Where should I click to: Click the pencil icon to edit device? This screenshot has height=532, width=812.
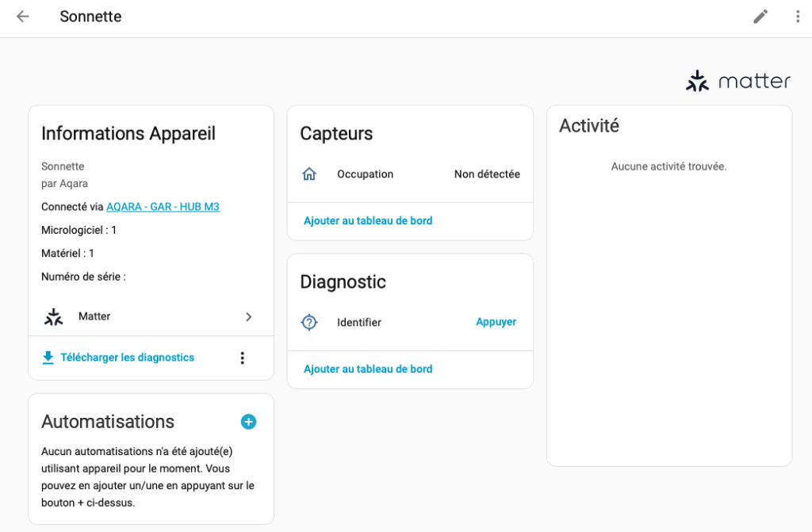click(x=760, y=17)
